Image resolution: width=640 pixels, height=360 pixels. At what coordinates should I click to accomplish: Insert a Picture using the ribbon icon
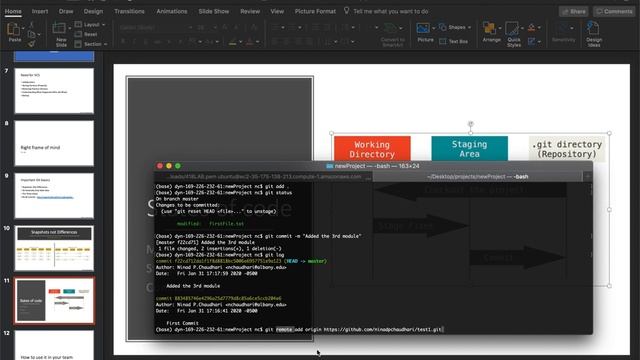pos(423,28)
